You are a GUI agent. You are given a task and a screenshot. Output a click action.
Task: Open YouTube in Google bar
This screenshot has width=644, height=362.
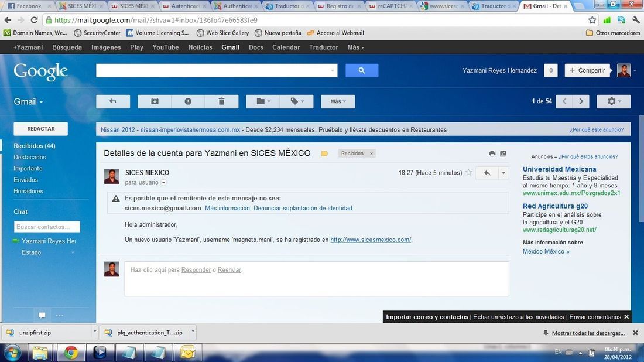click(x=166, y=47)
